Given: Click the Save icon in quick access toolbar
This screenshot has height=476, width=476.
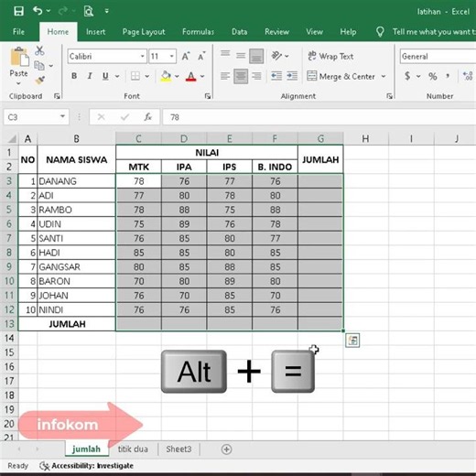Looking at the screenshot, I should 18,11.
